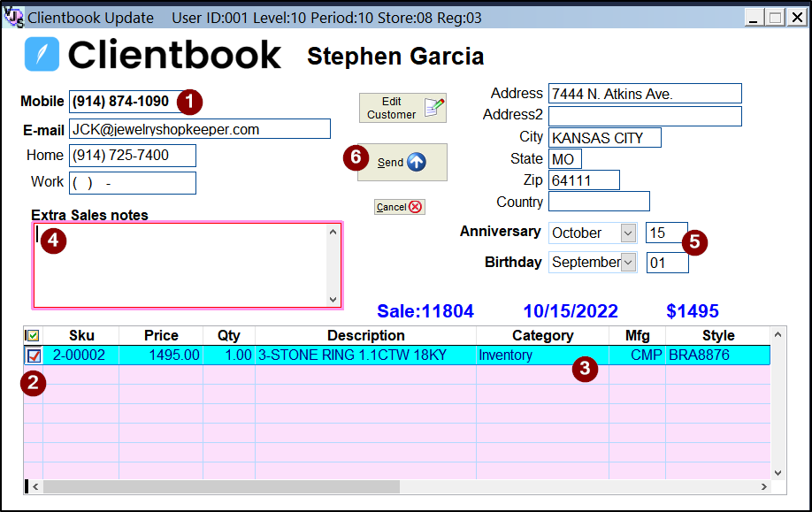The width and height of the screenshot is (812, 512).
Task: Click the sale date 10/15/2022
Action: click(x=571, y=311)
